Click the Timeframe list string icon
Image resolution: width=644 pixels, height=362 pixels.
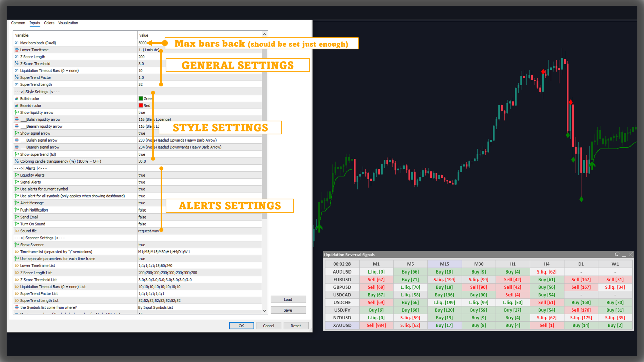click(17, 252)
